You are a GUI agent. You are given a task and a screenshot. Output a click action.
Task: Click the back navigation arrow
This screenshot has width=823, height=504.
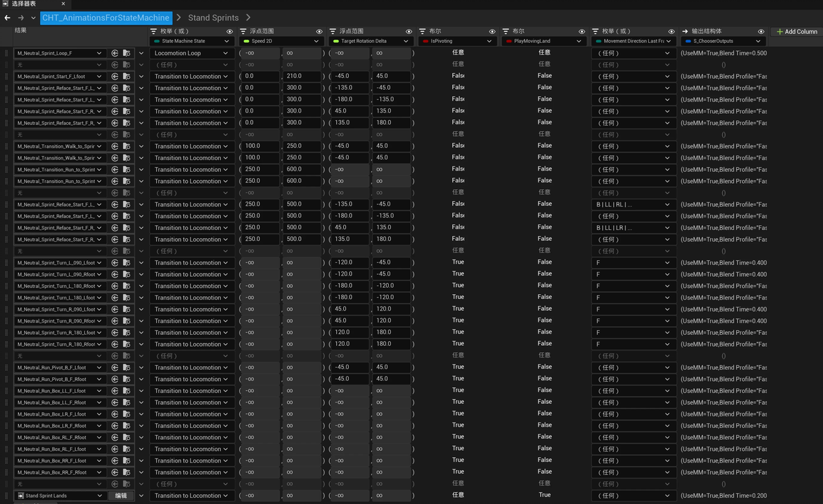click(x=8, y=18)
